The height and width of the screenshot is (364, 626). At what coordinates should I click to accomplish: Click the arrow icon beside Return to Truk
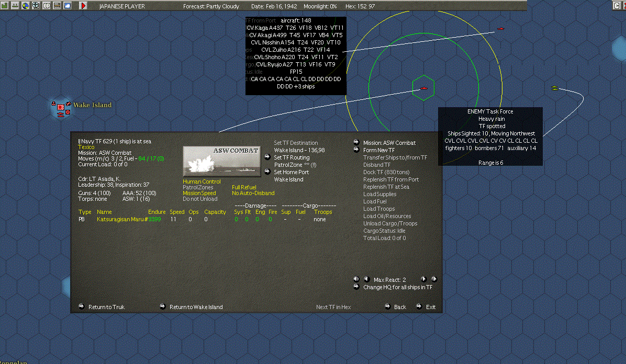82,306
